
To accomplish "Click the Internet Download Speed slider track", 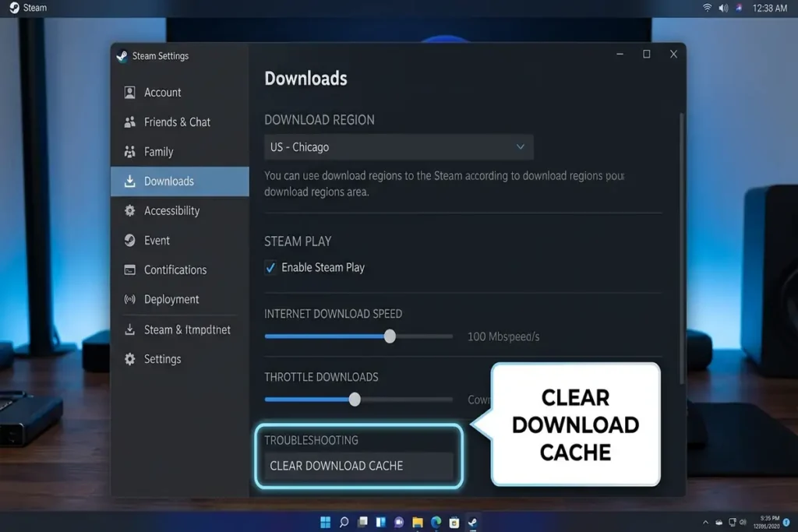I will [358, 336].
